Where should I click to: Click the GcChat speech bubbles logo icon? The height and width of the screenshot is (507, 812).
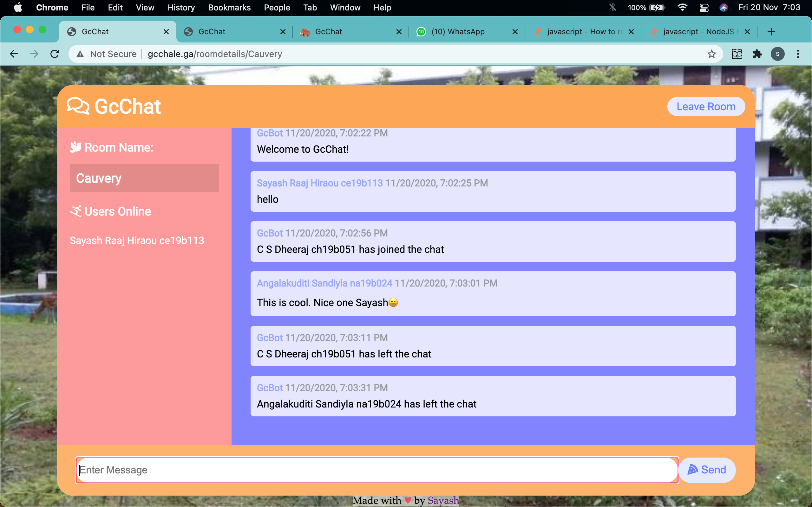click(x=78, y=106)
